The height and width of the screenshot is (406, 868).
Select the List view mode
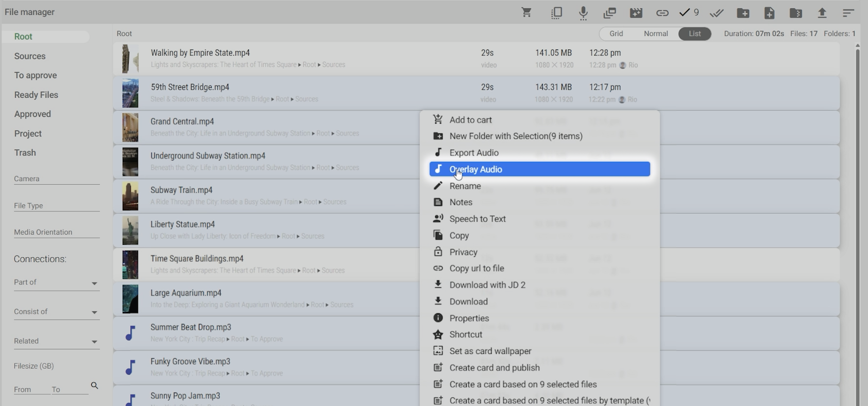[x=694, y=33]
